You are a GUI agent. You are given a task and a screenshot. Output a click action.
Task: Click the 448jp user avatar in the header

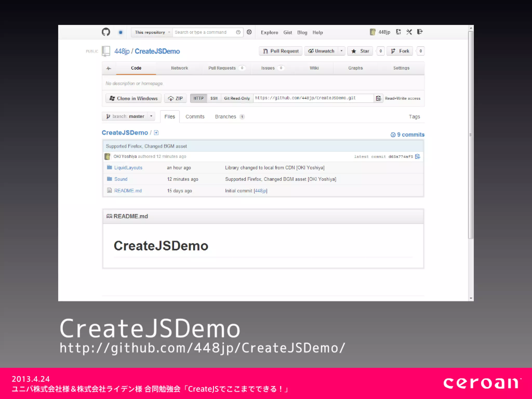373,32
